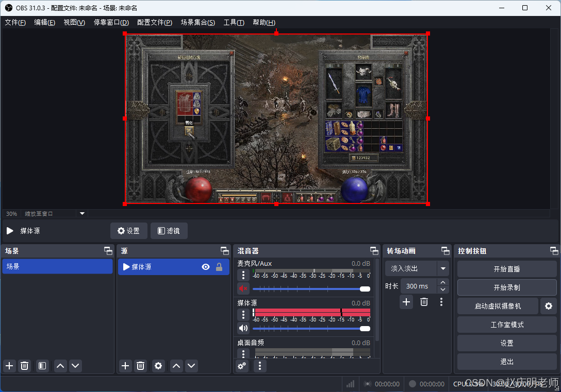Delete the selected scene with trash icon
Viewport: 561px width, 392px height.
point(24,366)
